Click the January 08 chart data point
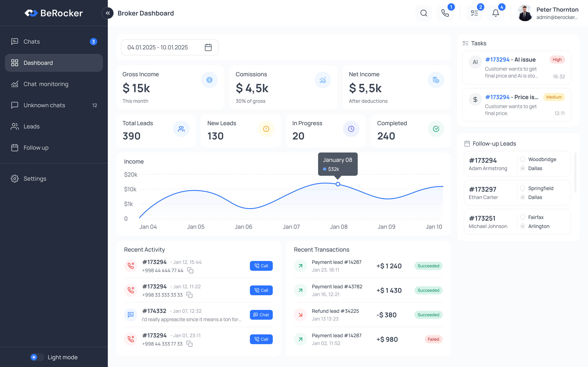Image resolution: width=588 pixels, height=367 pixels. click(338, 184)
